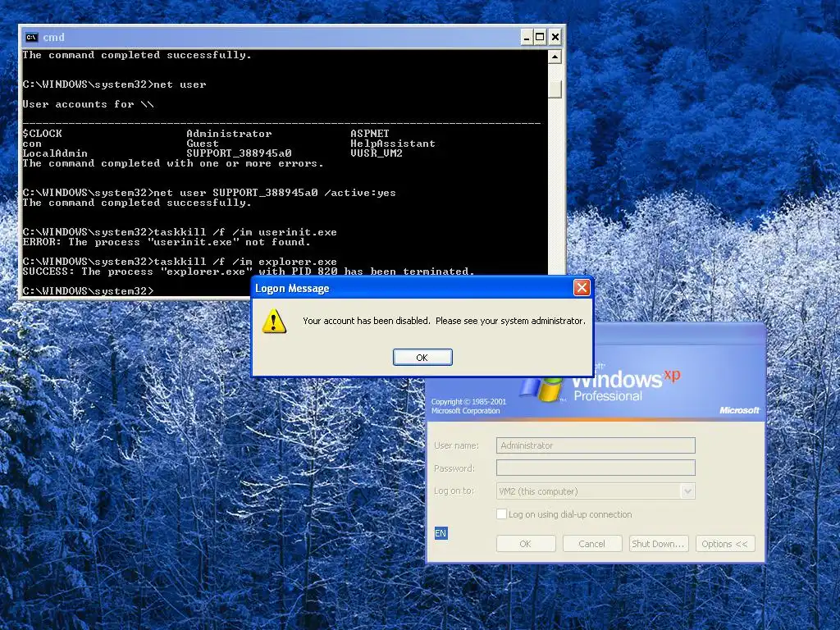The width and height of the screenshot is (840, 630).
Task: Click 'VUSR_VM2' in the accounts list
Action: click(x=376, y=153)
